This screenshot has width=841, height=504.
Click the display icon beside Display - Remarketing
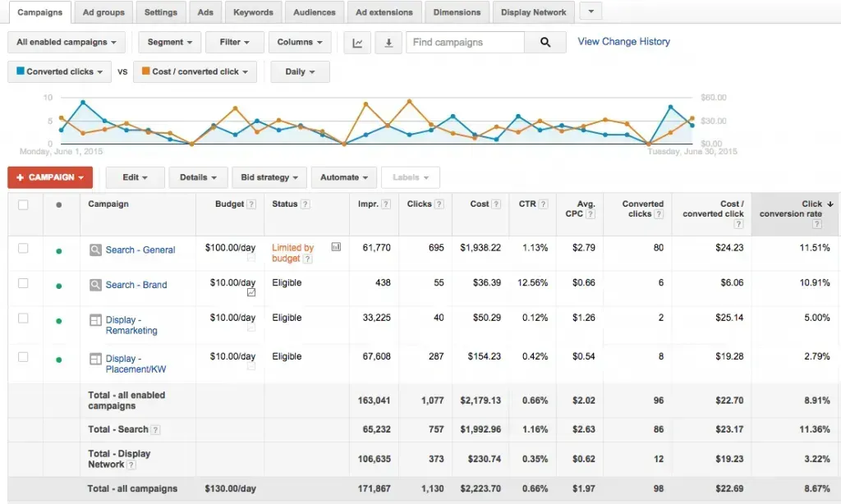(94, 320)
